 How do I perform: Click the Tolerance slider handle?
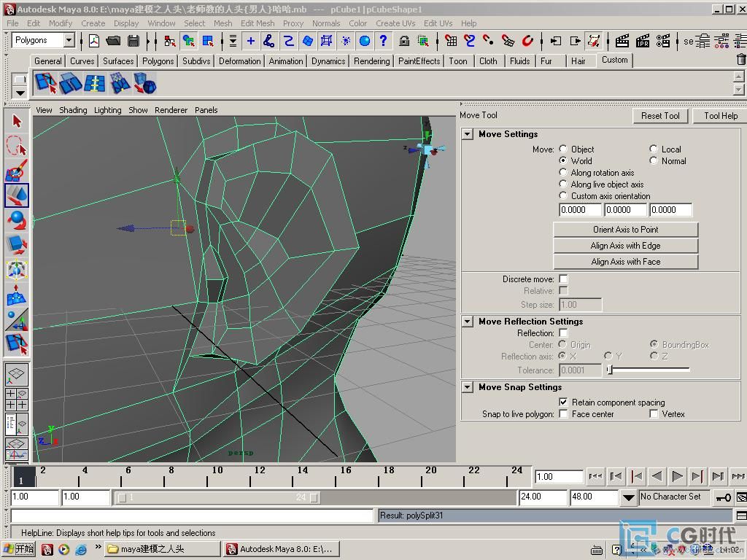point(609,370)
